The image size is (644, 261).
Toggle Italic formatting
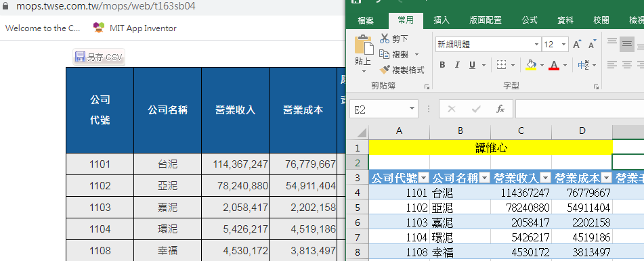point(456,65)
